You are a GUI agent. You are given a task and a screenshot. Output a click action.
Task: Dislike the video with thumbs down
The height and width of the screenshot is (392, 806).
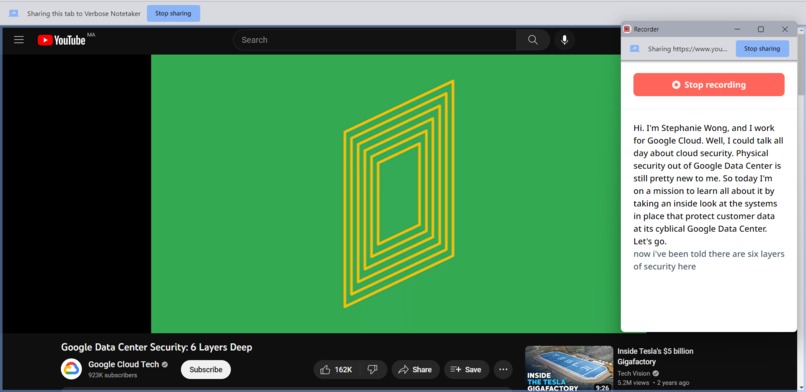373,369
